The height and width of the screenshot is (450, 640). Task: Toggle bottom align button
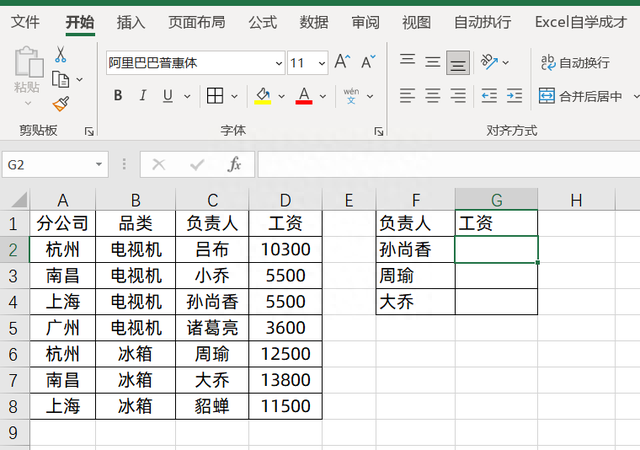click(458, 62)
